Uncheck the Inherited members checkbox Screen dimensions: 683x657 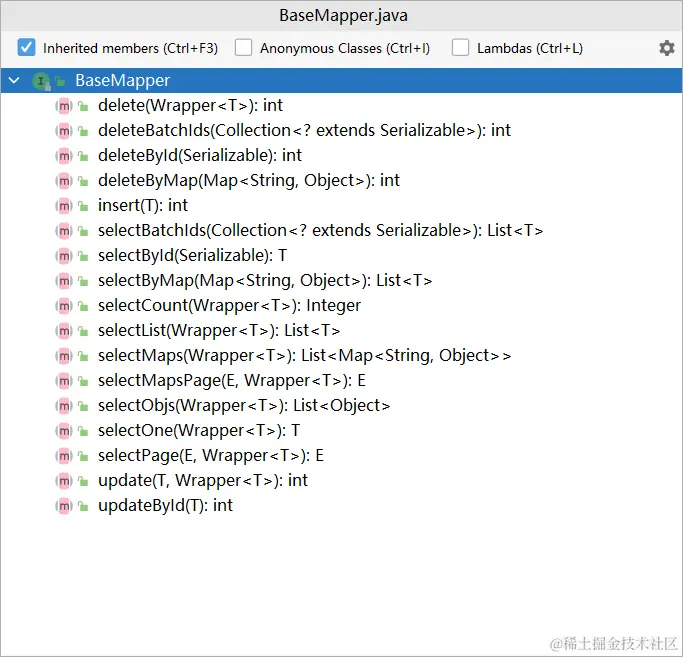tap(26, 47)
